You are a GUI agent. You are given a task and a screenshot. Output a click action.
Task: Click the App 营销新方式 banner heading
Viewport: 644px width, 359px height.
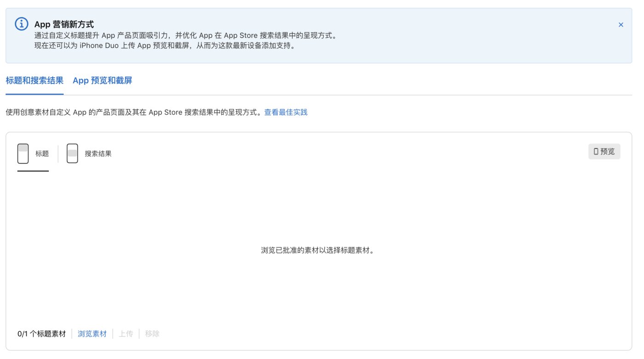[x=64, y=24]
